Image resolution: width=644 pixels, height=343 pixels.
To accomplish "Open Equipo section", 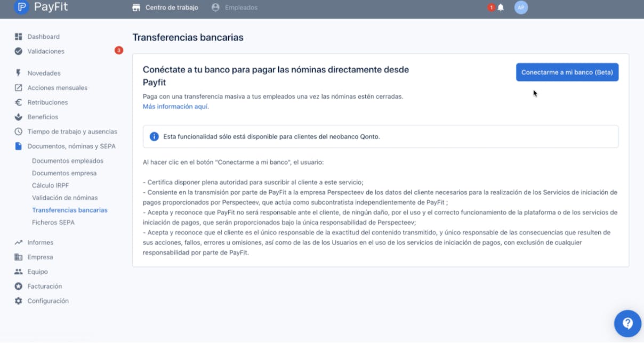I will (x=38, y=272).
